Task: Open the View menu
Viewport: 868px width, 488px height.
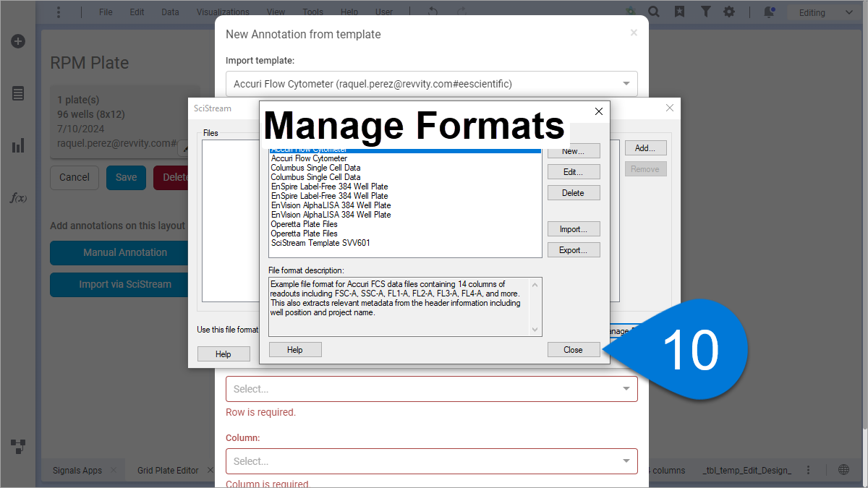Action: coord(276,12)
